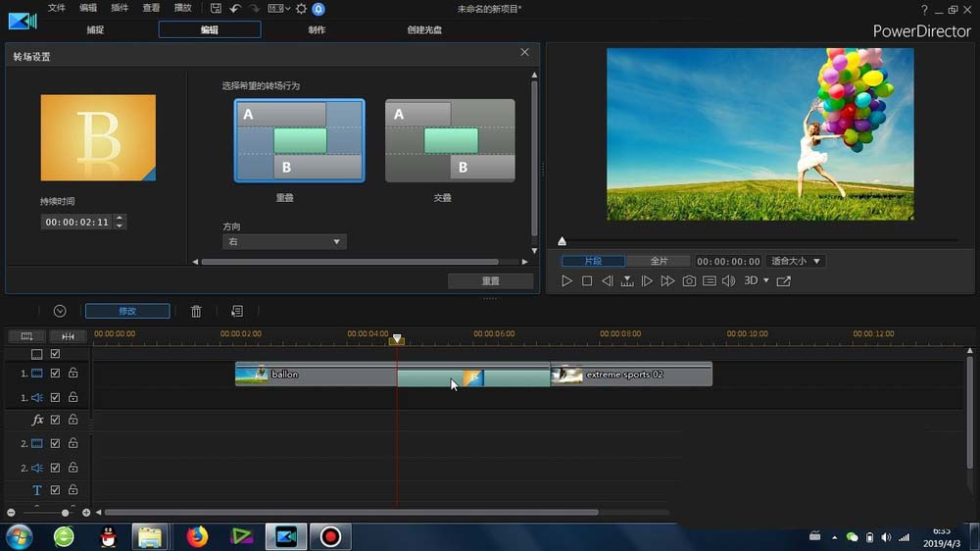Open the 文件 menu
Image resolution: width=980 pixels, height=551 pixels.
pos(57,8)
